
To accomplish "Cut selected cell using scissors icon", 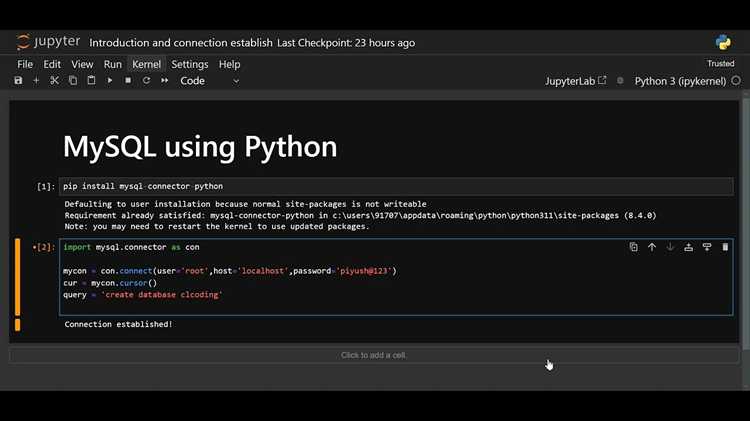I will click(55, 80).
